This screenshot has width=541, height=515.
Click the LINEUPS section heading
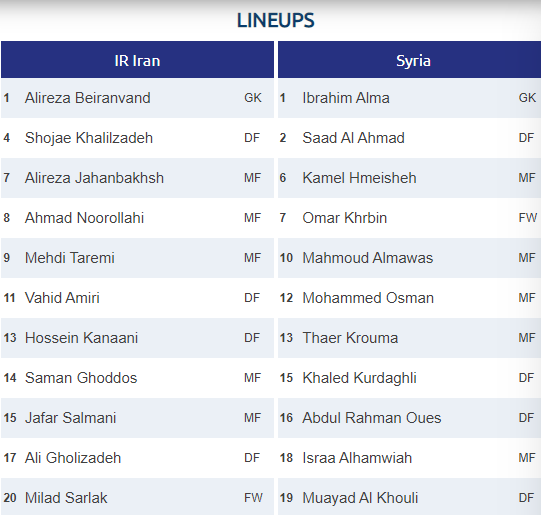[x=276, y=20]
